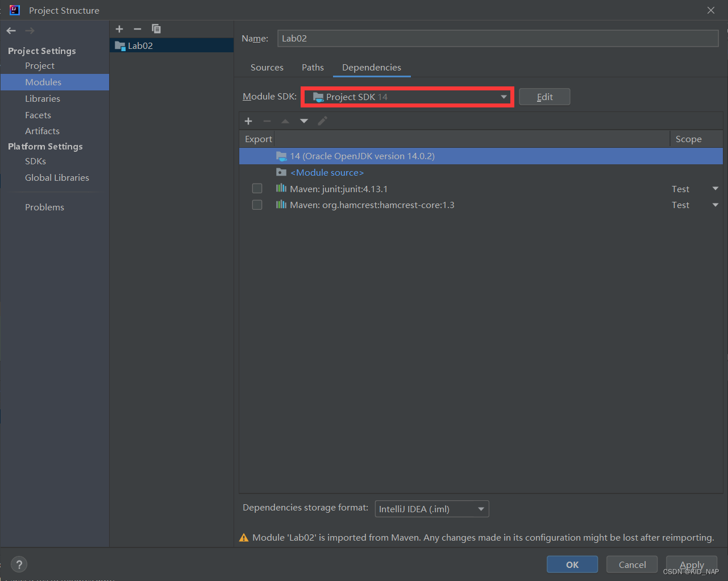Image resolution: width=728 pixels, height=581 pixels.
Task: Change scope of junit dependency
Action: point(715,188)
